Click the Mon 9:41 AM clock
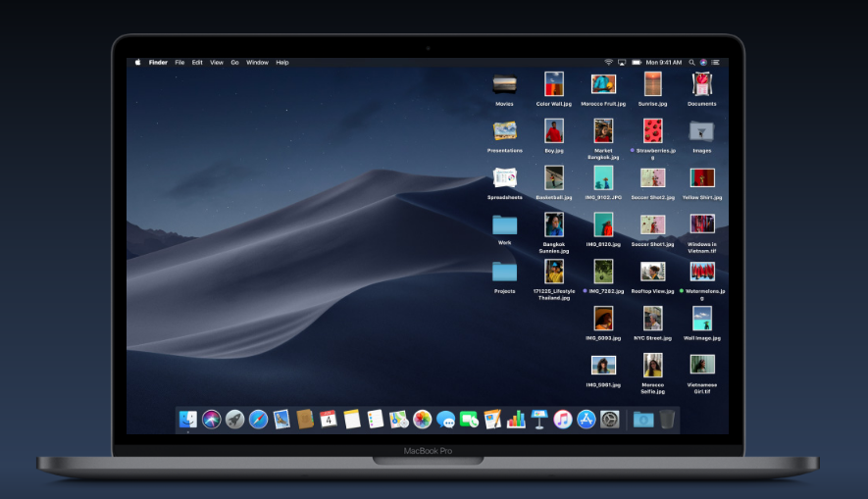Image resolution: width=868 pixels, height=499 pixels. pyautogui.click(x=664, y=63)
